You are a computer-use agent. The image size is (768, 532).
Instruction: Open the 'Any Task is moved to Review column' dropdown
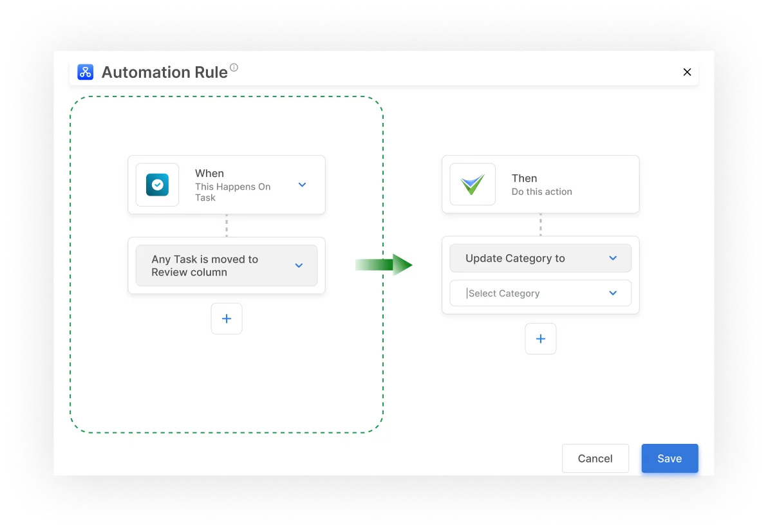[x=298, y=265]
